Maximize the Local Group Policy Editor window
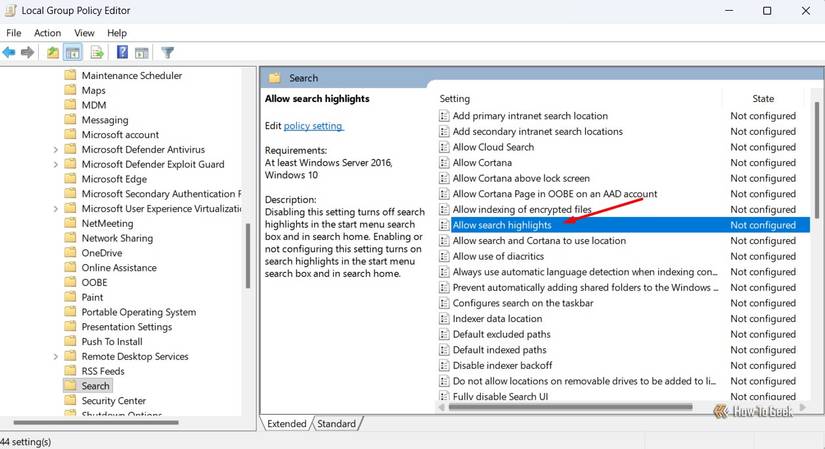 767,11
